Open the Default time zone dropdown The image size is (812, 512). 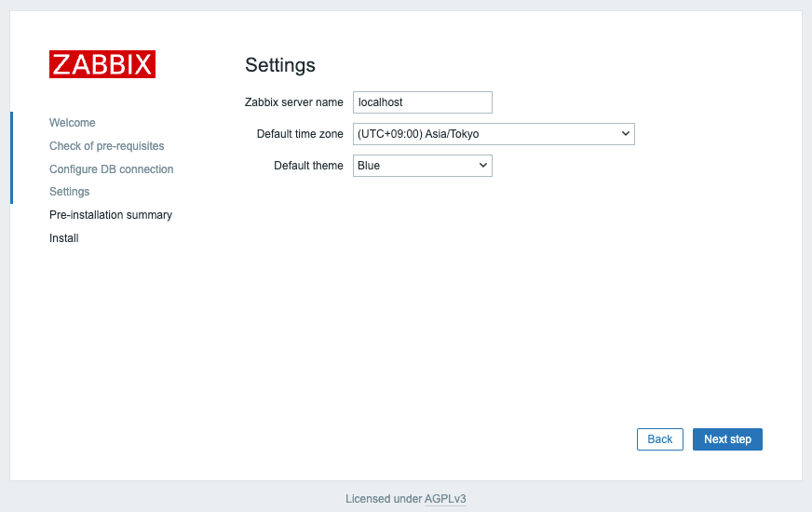(494, 134)
